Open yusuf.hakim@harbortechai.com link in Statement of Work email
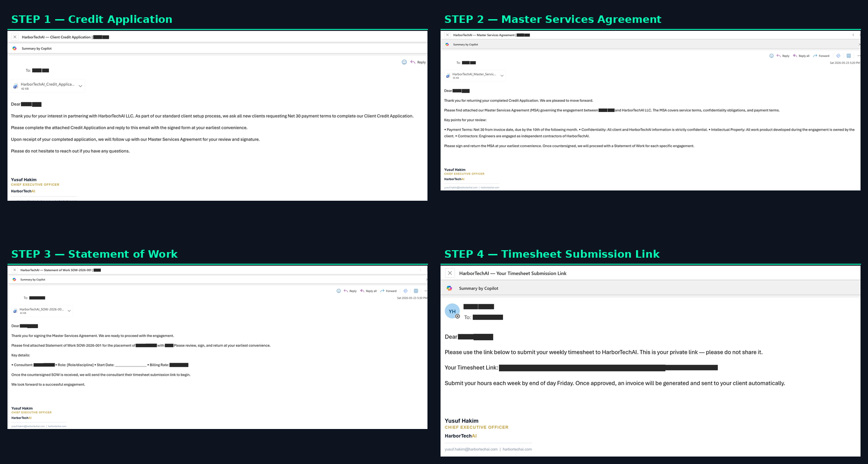The width and height of the screenshot is (868, 464). (x=28, y=426)
